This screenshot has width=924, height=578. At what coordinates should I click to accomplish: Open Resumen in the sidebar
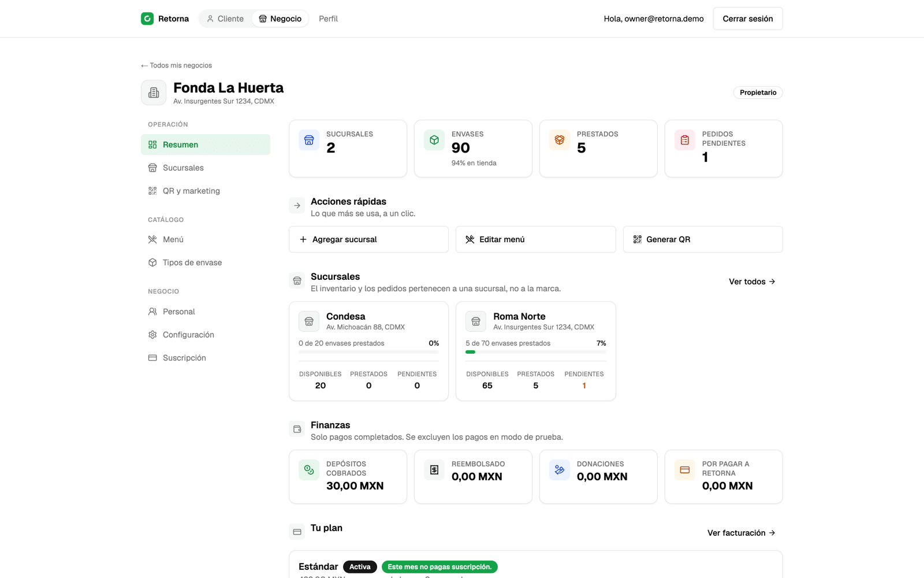pyautogui.click(x=206, y=144)
